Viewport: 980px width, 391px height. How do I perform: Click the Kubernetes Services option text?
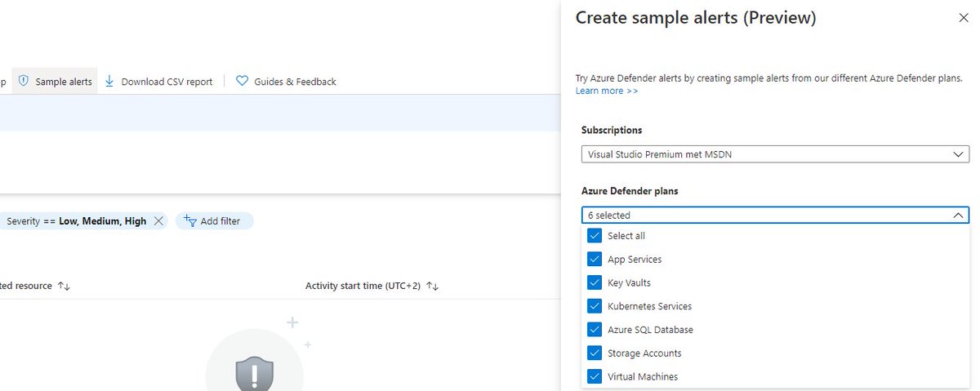(649, 306)
